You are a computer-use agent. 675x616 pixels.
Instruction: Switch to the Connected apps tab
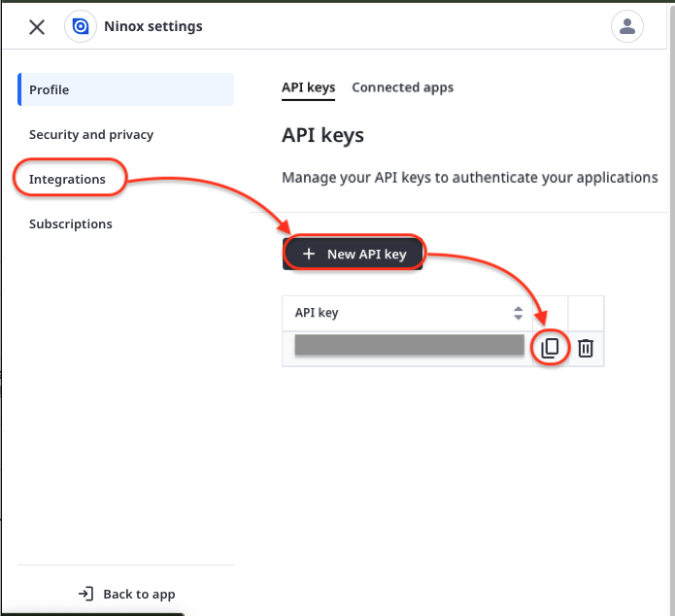[x=402, y=87]
